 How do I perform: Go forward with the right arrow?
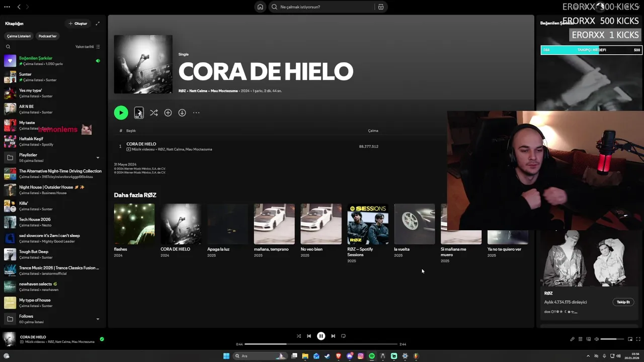pyautogui.click(x=27, y=7)
